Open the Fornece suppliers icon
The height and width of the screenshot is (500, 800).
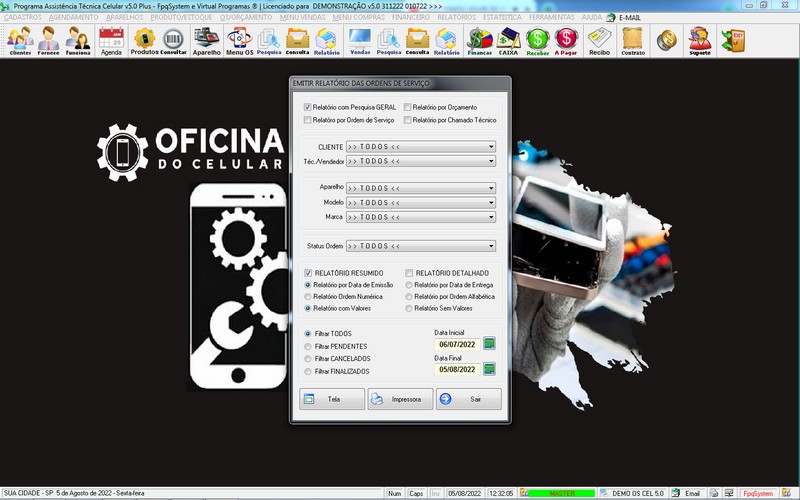[x=48, y=41]
